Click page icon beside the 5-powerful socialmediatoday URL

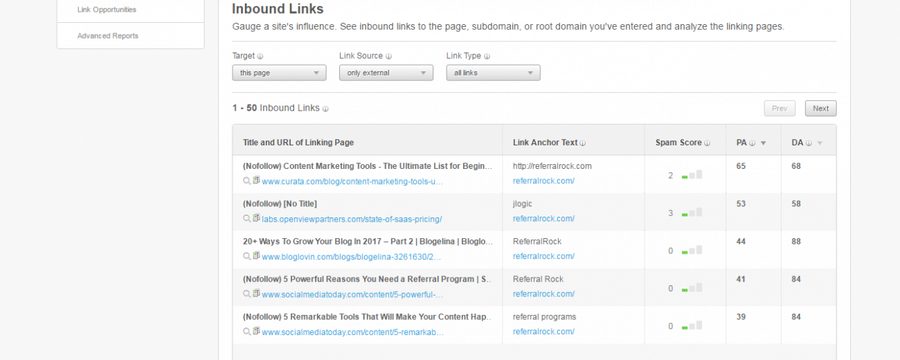point(256,293)
